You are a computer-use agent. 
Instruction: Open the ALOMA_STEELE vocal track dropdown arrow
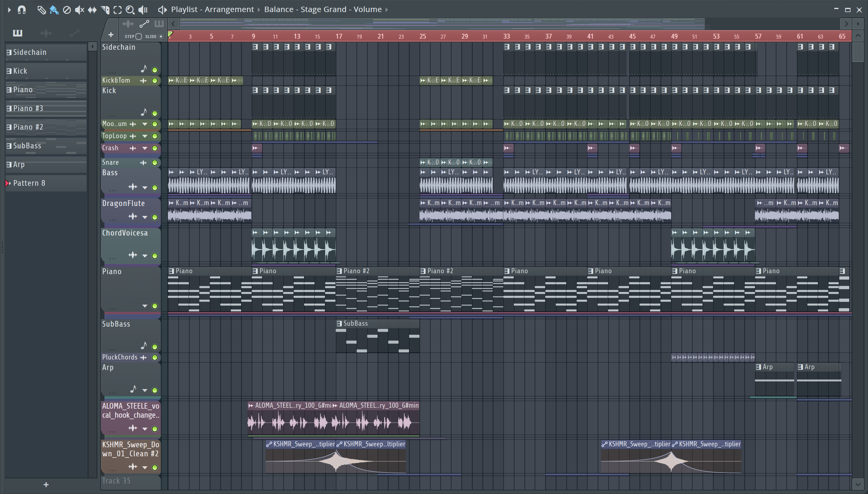pyautogui.click(x=145, y=429)
